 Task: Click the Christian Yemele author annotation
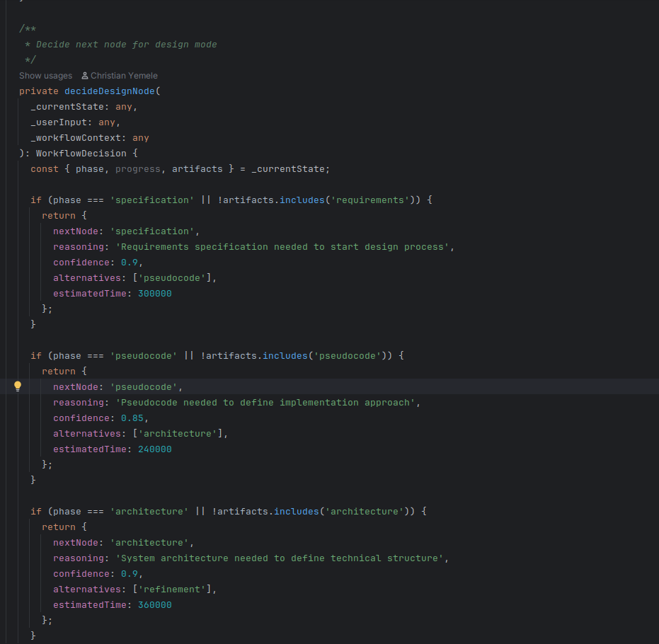click(x=124, y=76)
